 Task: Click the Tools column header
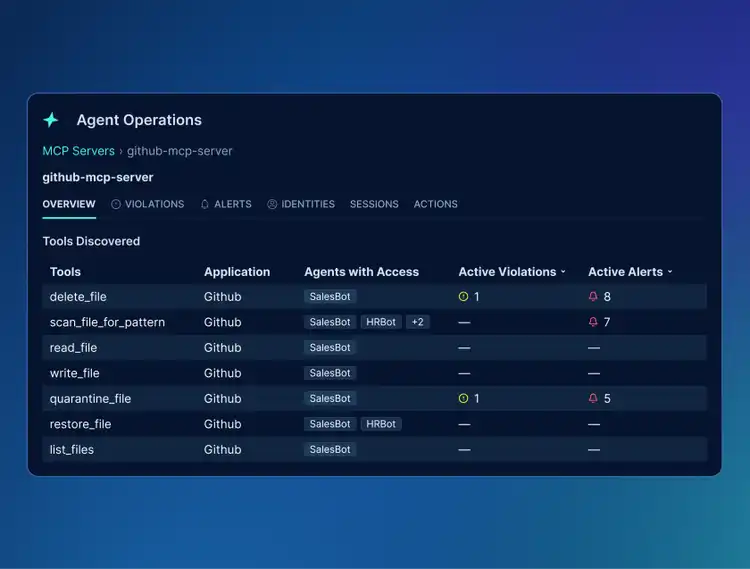(66, 272)
